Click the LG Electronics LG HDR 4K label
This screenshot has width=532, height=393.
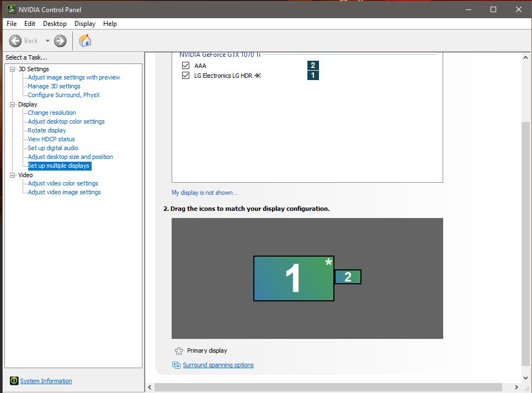click(227, 75)
